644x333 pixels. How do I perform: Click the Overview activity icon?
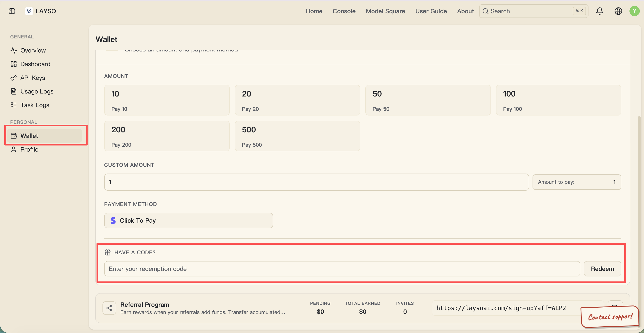tap(13, 50)
